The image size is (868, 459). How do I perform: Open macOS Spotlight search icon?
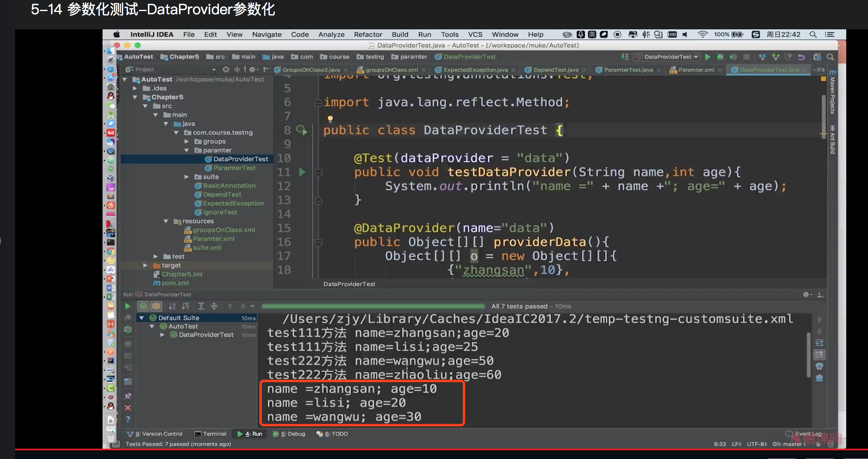[813, 34]
